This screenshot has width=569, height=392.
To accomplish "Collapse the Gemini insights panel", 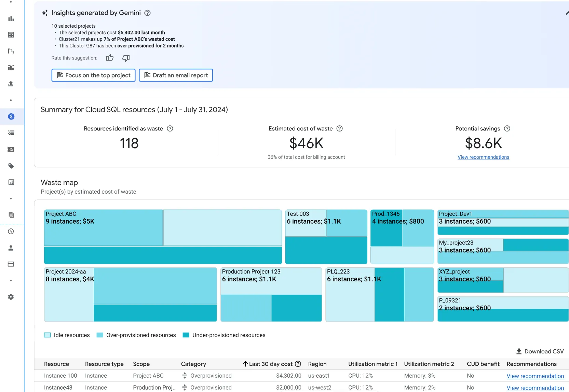I will tap(567, 13).
